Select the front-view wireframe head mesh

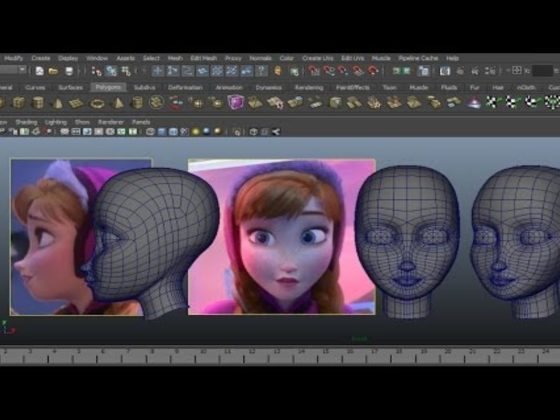point(407,241)
